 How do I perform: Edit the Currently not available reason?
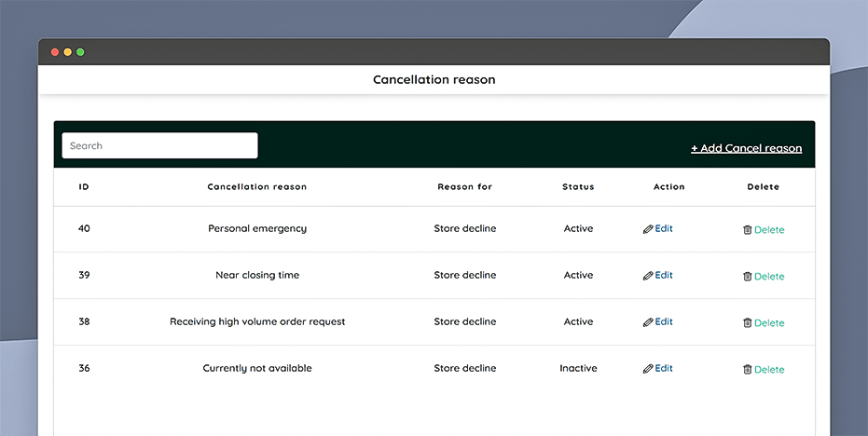tap(664, 368)
